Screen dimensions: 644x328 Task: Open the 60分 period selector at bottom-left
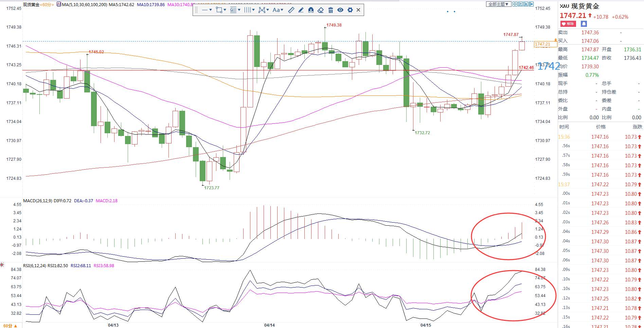[x=10, y=326]
